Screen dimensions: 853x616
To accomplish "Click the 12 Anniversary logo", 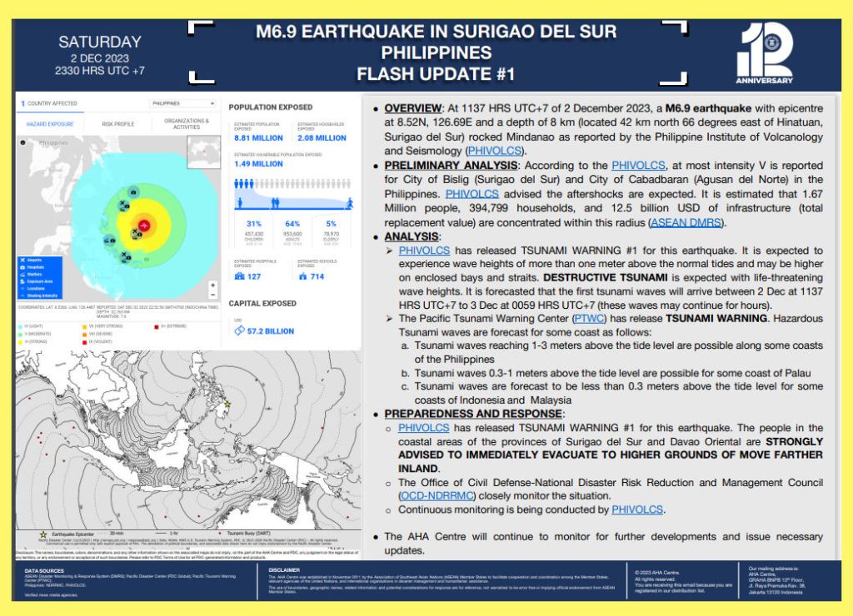I will [764, 53].
